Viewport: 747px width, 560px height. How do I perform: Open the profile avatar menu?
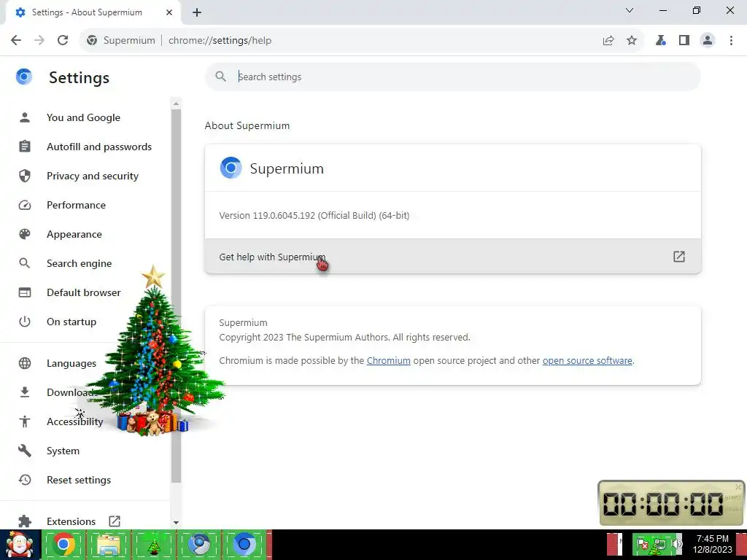(x=708, y=41)
